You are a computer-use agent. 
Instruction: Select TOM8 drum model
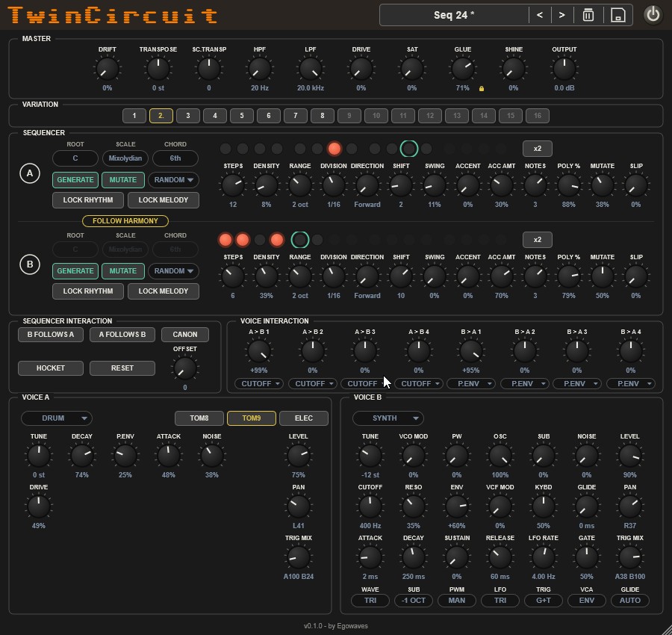[x=199, y=418]
